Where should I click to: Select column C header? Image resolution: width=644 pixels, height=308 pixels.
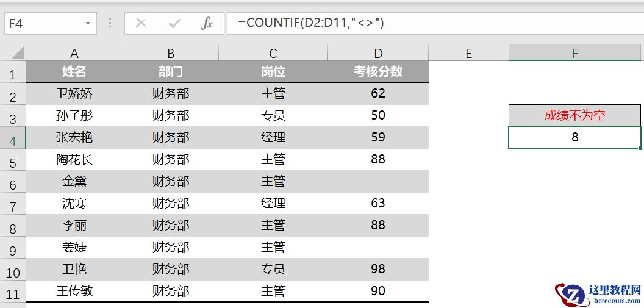273,53
